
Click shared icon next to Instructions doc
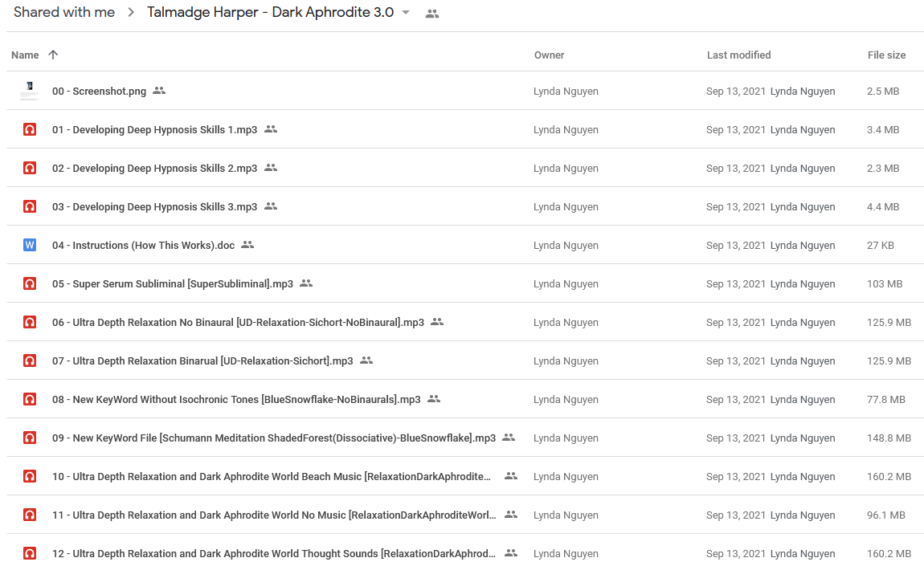[x=247, y=245]
